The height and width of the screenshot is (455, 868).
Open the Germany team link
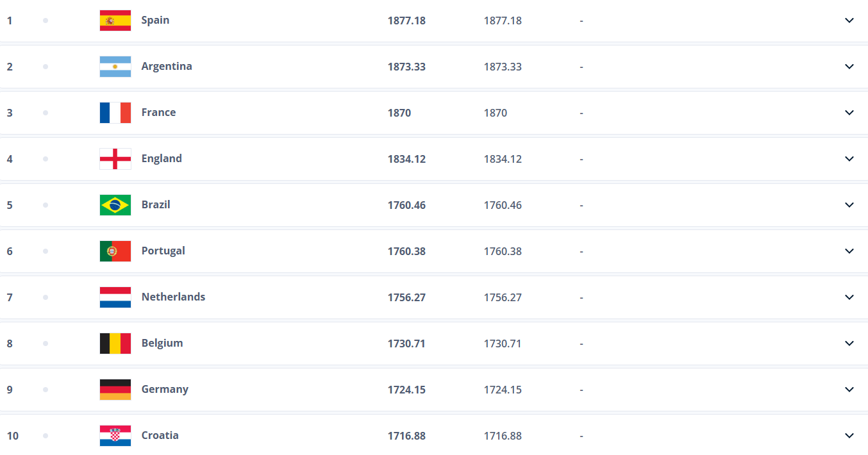[165, 389]
